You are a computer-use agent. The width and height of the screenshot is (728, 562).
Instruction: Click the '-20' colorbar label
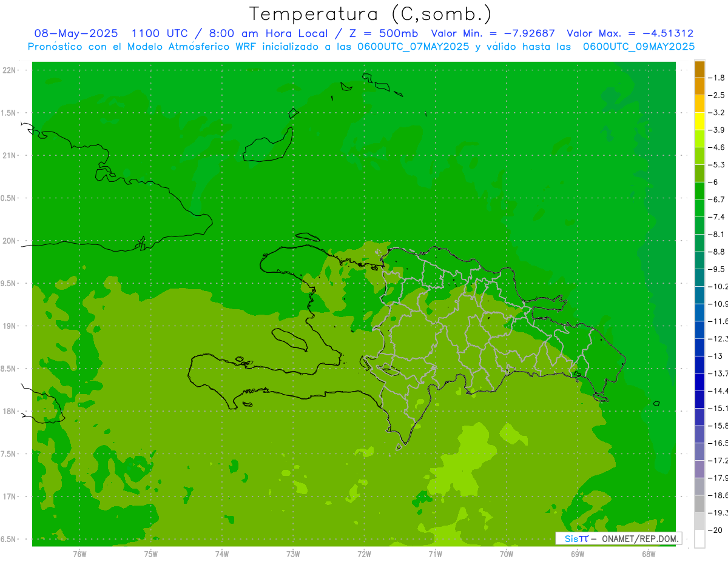pos(716,530)
